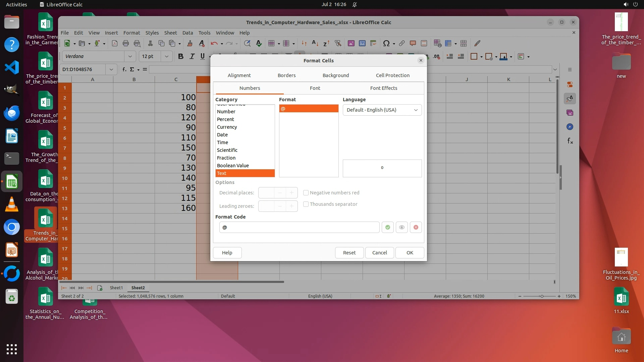Click the Export as PDF toolbar icon
The image size is (644, 362).
pos(114,43)
